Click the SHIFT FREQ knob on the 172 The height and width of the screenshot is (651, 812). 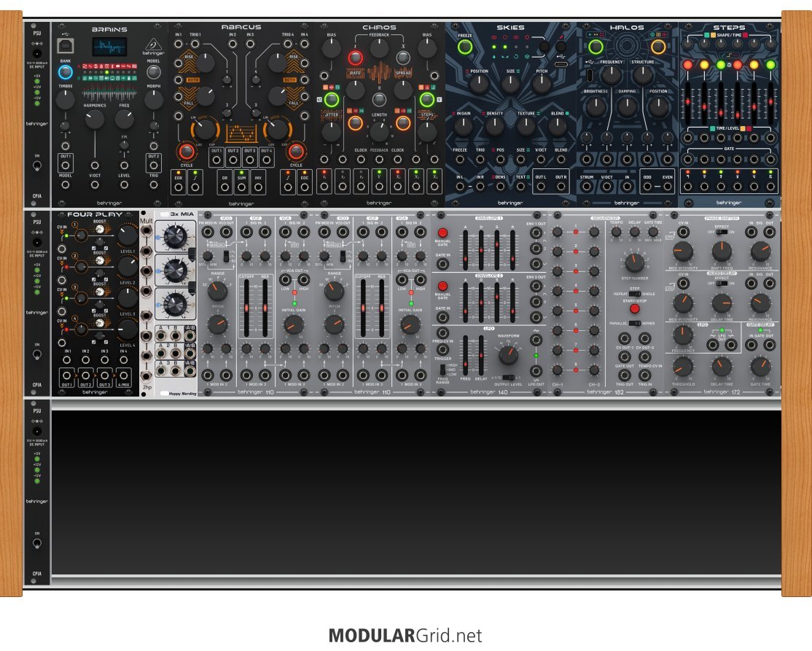tap(722, 252)
